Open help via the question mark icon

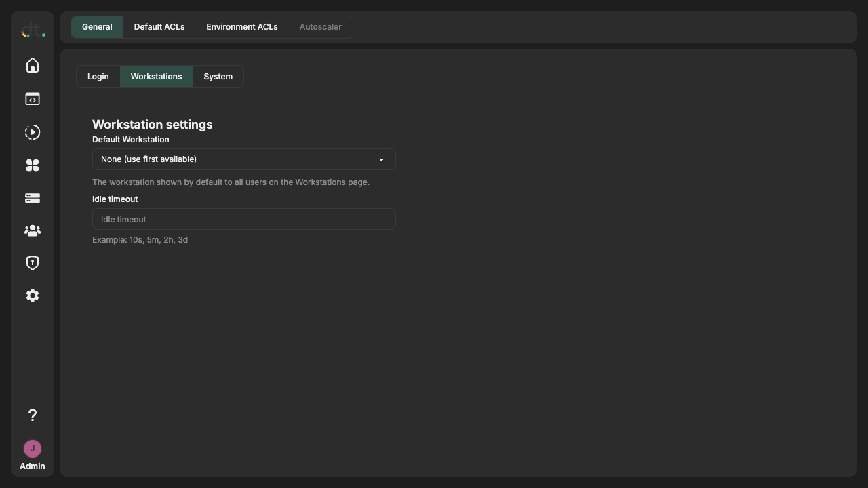click(32, 415)
